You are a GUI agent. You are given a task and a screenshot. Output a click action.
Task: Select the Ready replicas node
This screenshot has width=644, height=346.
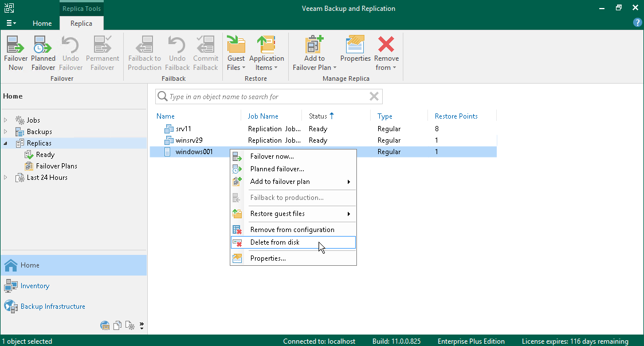(45, 154)
